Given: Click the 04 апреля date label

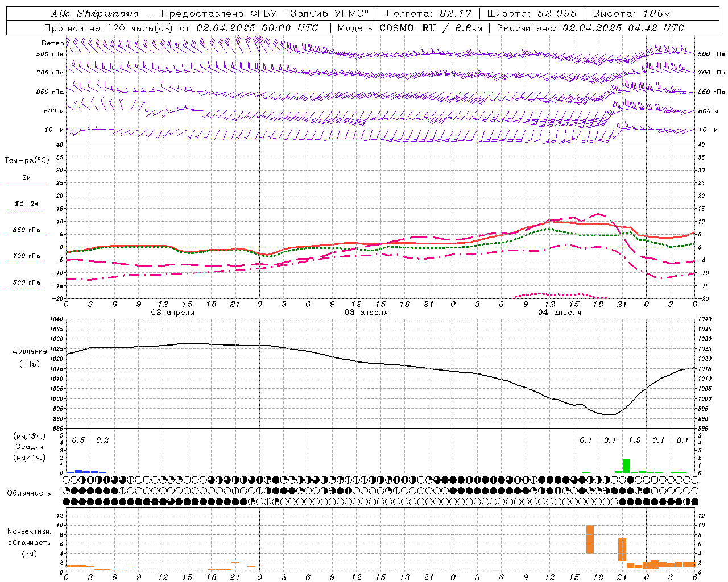Looking at the screenshot, I should tap(559, 313).
